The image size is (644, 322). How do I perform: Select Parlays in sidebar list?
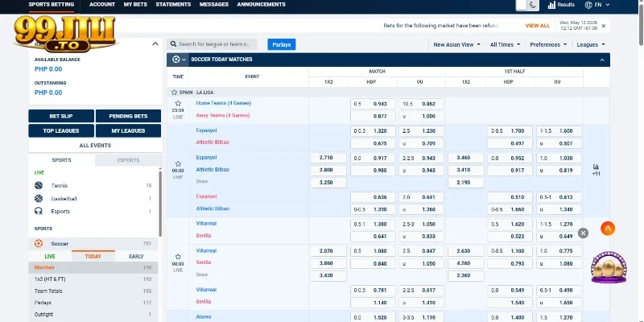pos(93,303)
